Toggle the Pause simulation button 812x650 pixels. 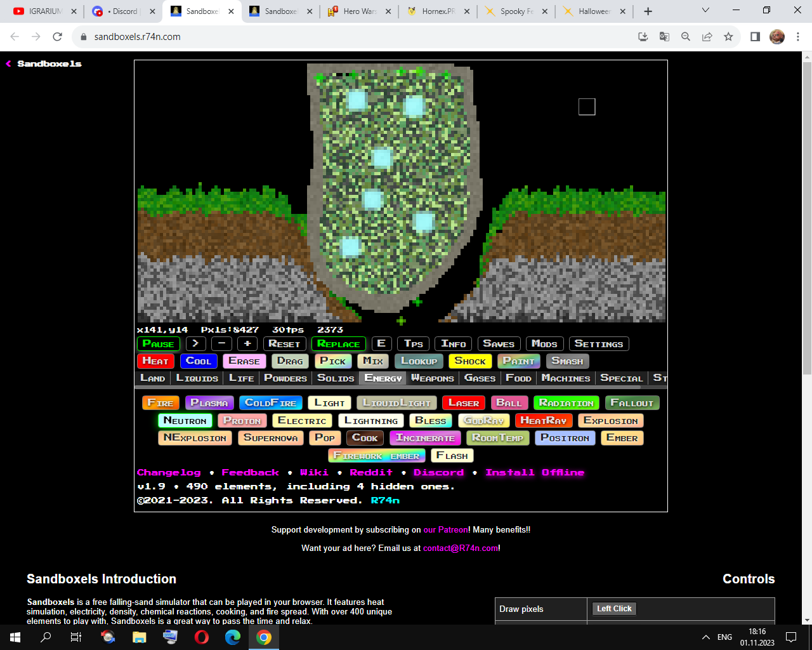158,343
